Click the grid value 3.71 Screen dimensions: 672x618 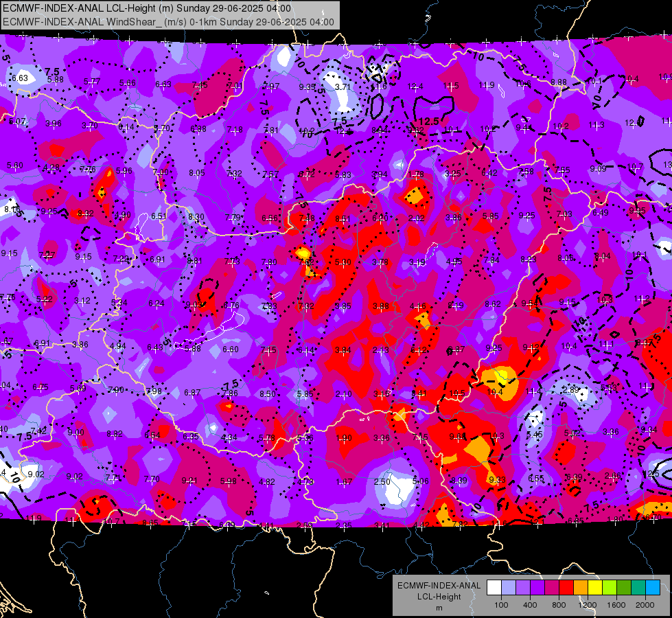tap(343, 87)
